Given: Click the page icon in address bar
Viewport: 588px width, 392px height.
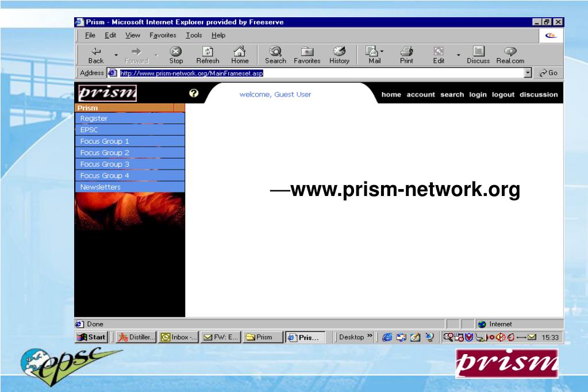Looking at the screenshot, I should coord(112,73).
